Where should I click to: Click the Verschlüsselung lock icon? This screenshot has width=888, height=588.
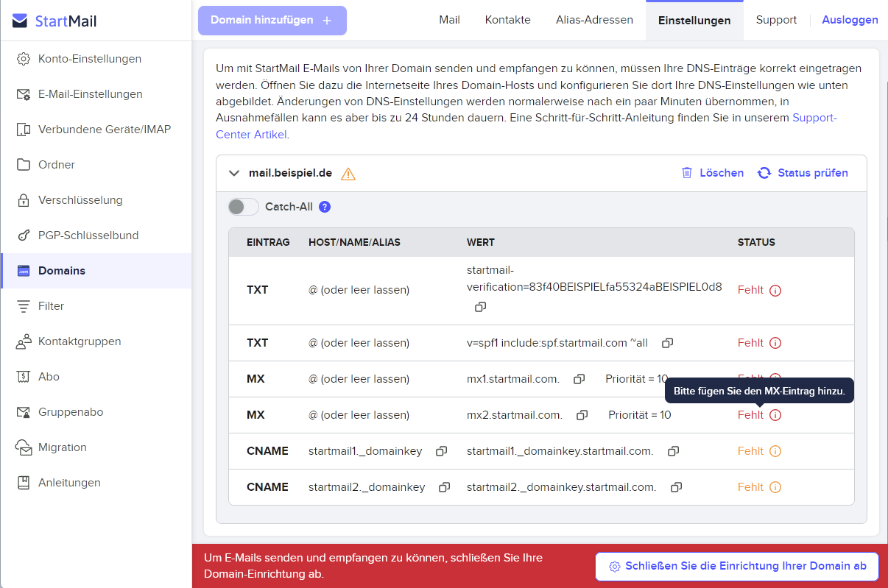24,200
